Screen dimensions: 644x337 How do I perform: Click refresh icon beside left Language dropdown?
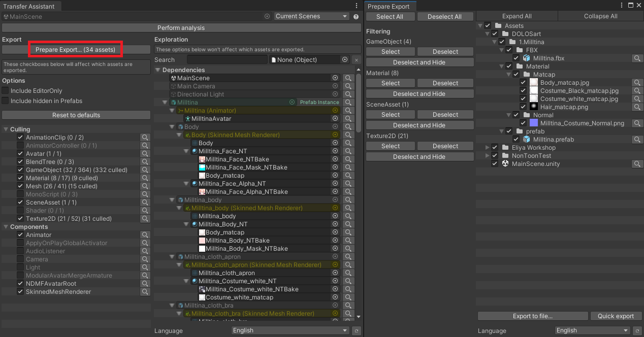pos(356,331)
